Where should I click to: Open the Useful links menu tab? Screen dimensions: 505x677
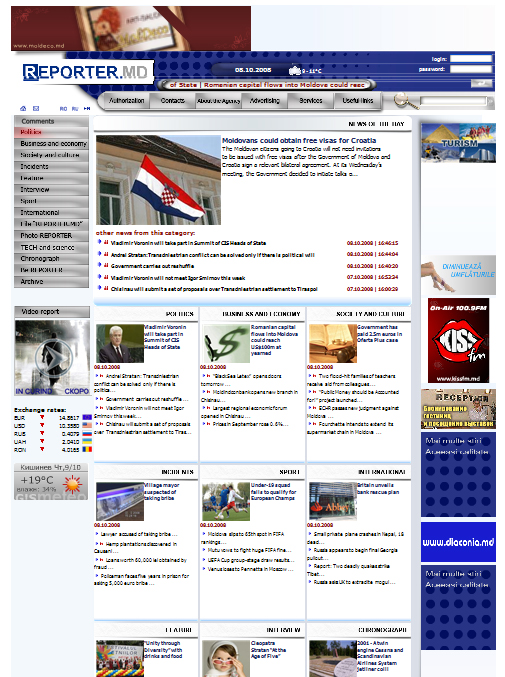click(x=357, y=100)
